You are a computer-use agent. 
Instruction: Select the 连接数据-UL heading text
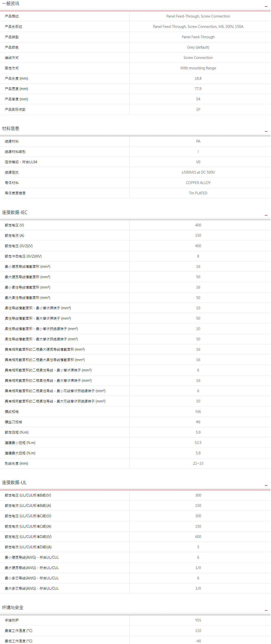point(14,482)
